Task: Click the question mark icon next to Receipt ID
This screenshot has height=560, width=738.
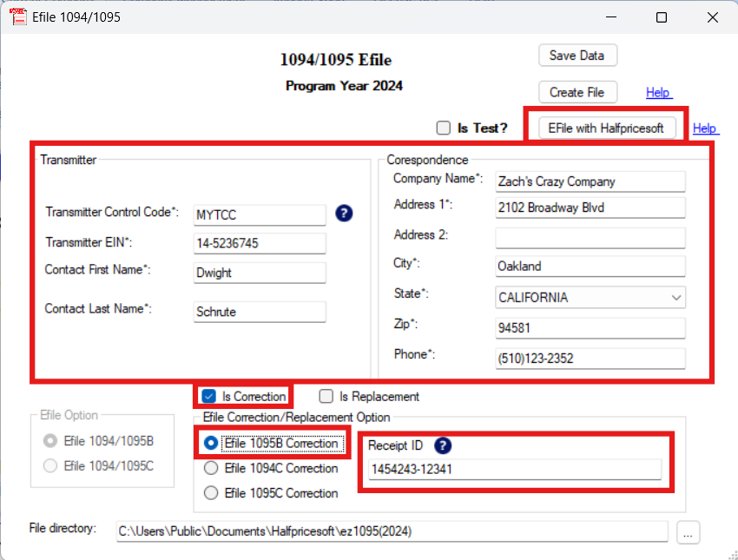Action: (443, 445)
